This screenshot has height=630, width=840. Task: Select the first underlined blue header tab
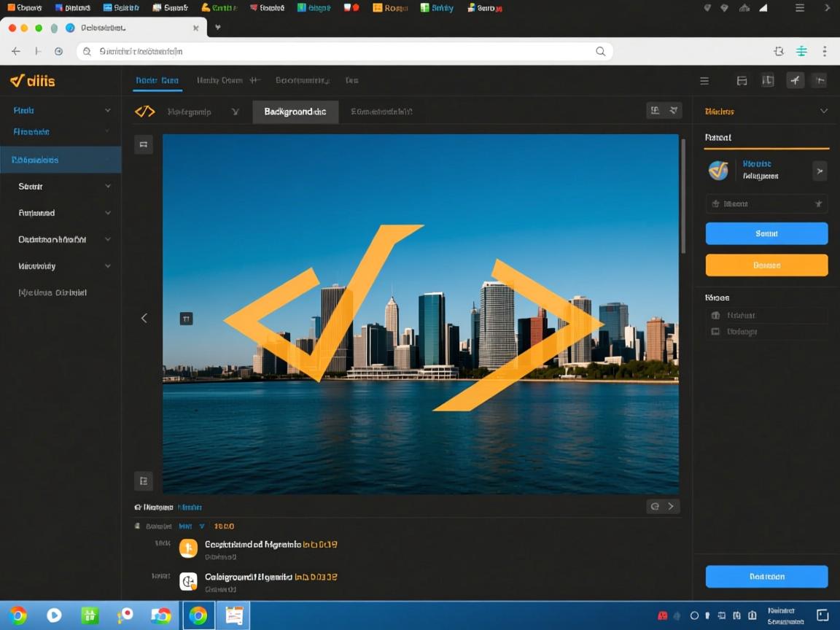tap(157, 81)
